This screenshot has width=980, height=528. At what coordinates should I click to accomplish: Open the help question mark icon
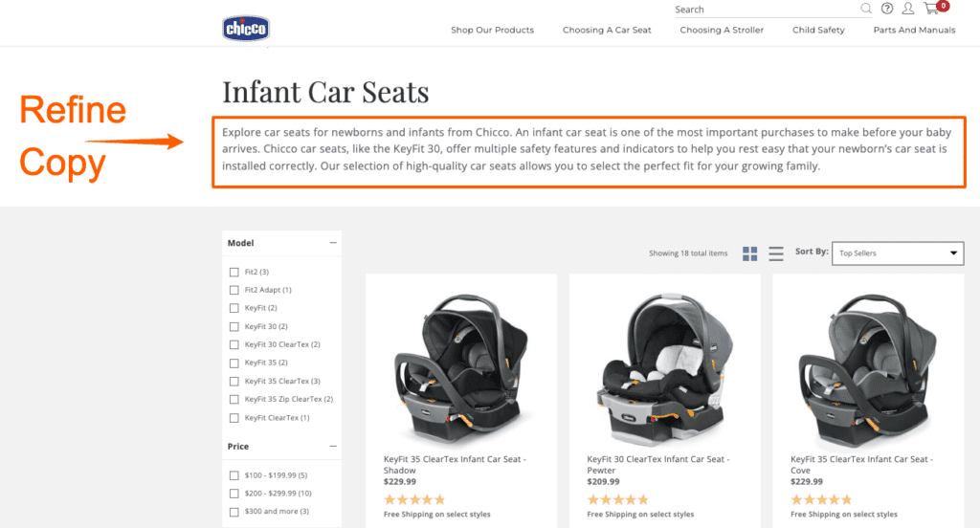(887, 9)
